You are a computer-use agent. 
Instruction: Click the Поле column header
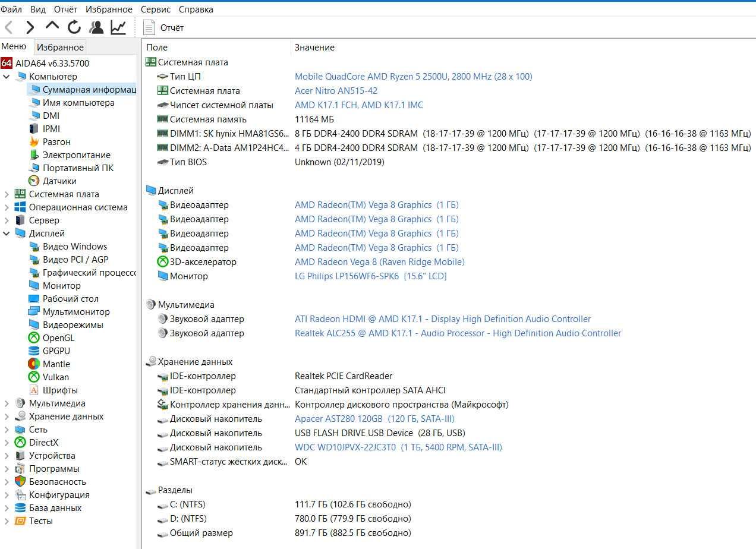pos(216,47)
